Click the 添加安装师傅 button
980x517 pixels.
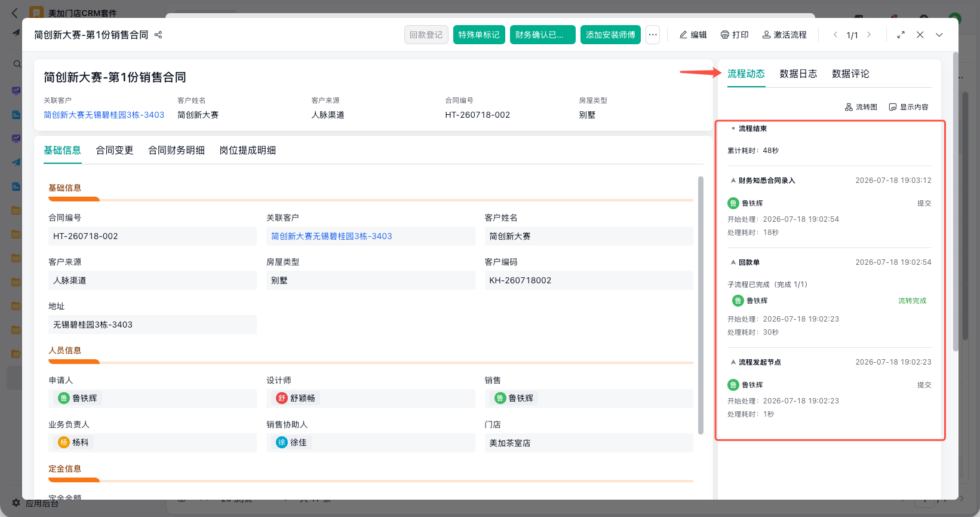[x=610, y=35]
